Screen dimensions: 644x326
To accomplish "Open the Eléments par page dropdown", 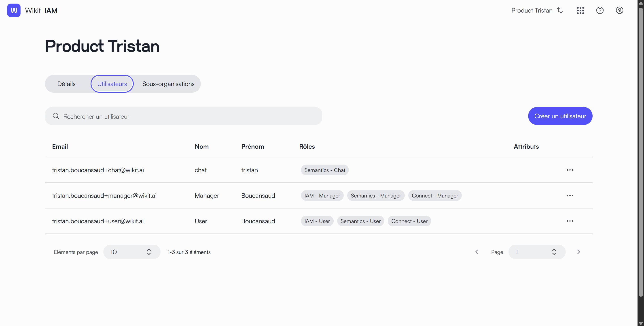I will point(131,252).
